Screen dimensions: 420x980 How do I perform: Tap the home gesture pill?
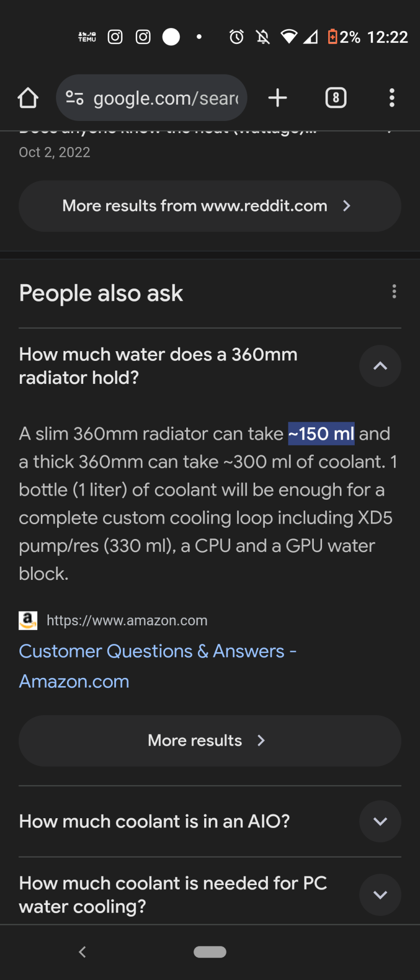(x=210, y=952)
